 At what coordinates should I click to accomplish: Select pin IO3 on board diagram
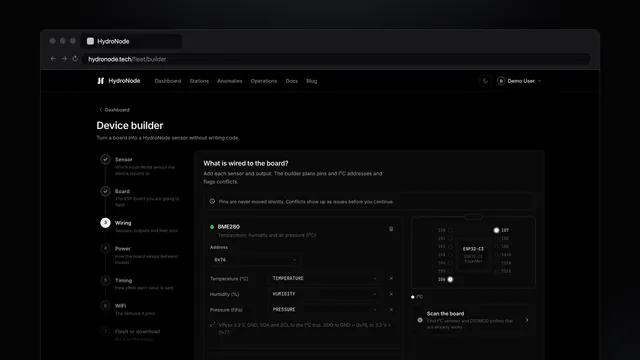(x=450, y=255)
